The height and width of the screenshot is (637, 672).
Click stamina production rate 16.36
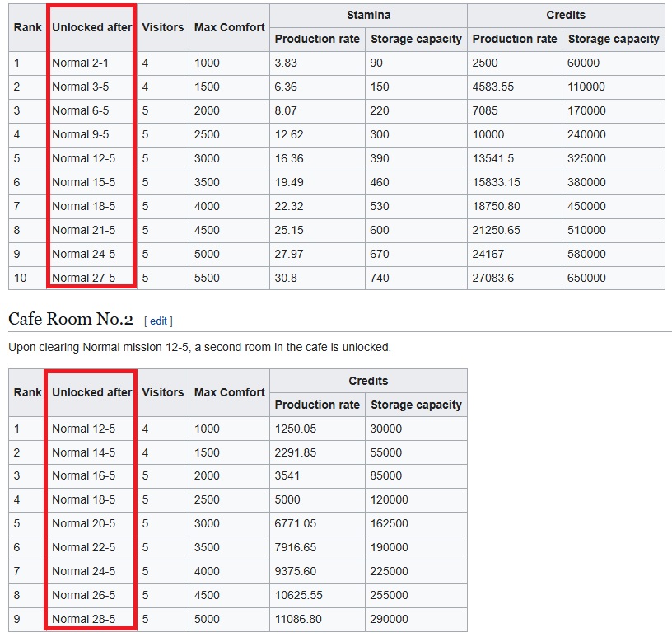289,158
